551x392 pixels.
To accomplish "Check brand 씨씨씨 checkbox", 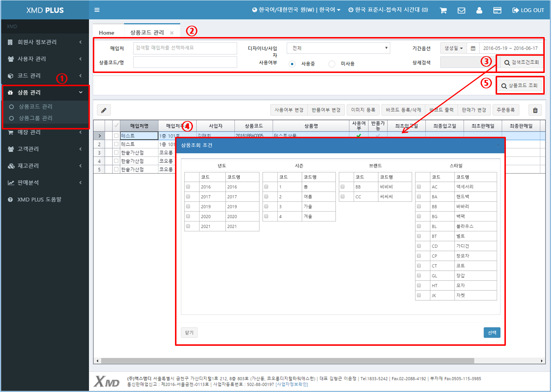I will coord(343,197).
